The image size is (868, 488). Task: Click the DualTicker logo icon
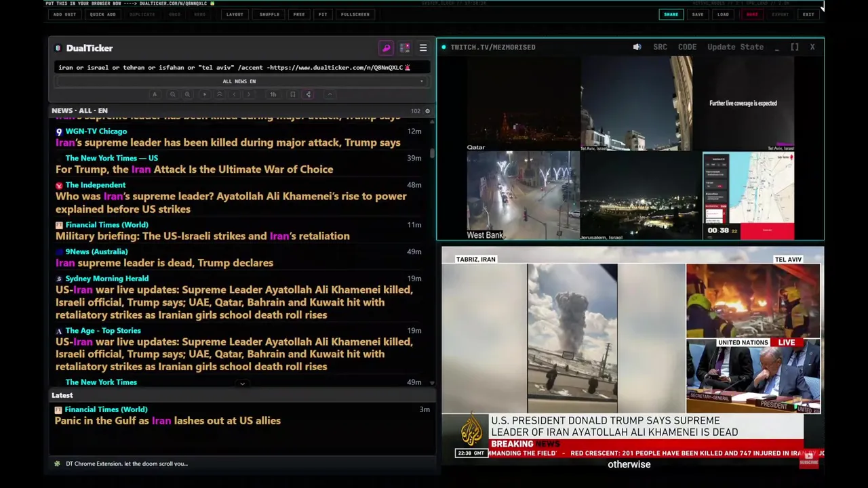58,48
